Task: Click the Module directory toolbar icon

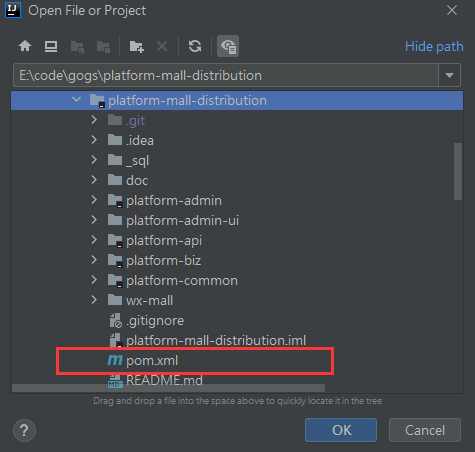Action: pyautogui.click(x=103, y=46)
